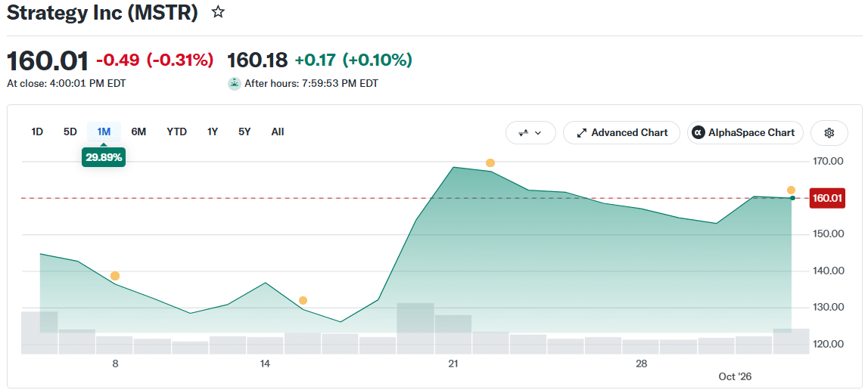Viewport: 868px width, 390px height.
Task: Open the Advanced Chart
Action: 621,133
